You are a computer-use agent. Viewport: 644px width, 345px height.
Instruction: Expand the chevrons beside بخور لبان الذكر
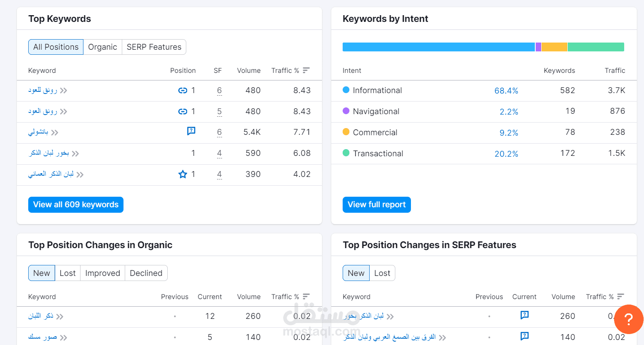coord(75,154)
